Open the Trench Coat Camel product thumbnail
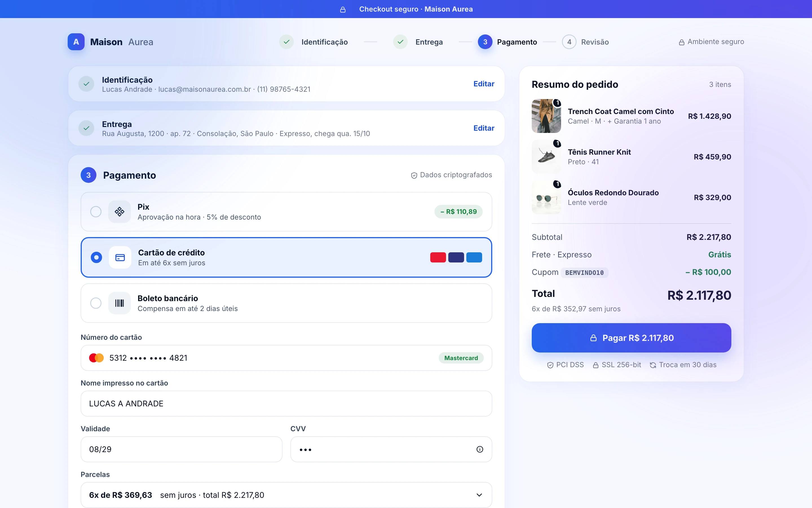 coord(546,116)
